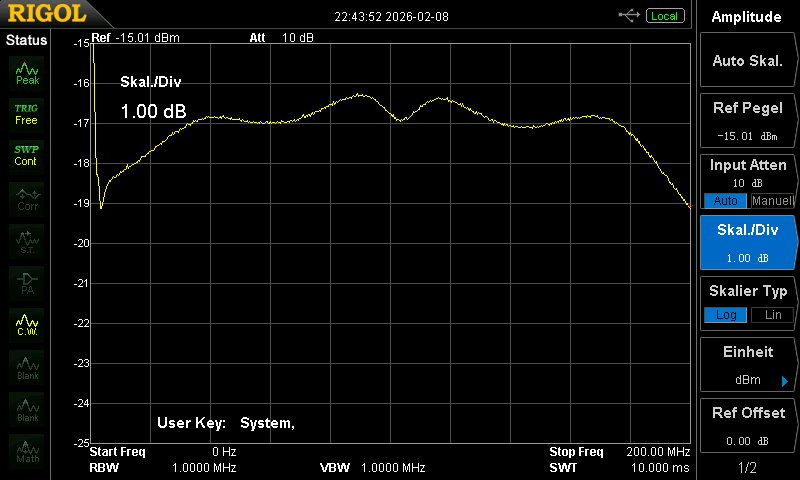Select the TRIG Free status icon
This screenshot has height=480, width=800.
[27, 115]
